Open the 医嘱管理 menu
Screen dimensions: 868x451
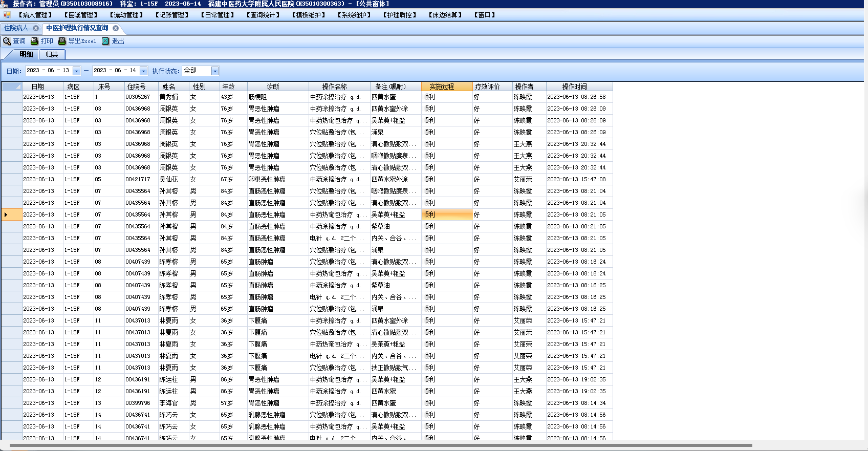click(x=81, y=15)
